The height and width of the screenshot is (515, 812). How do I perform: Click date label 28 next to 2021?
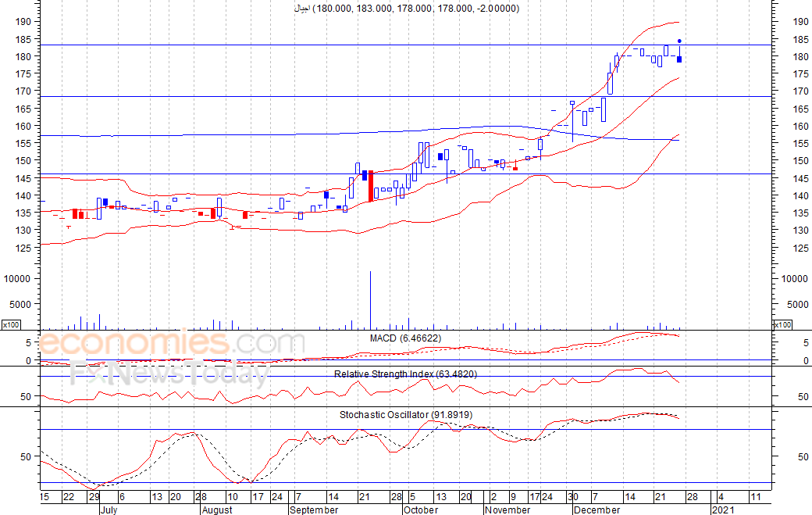pos(693,497)
